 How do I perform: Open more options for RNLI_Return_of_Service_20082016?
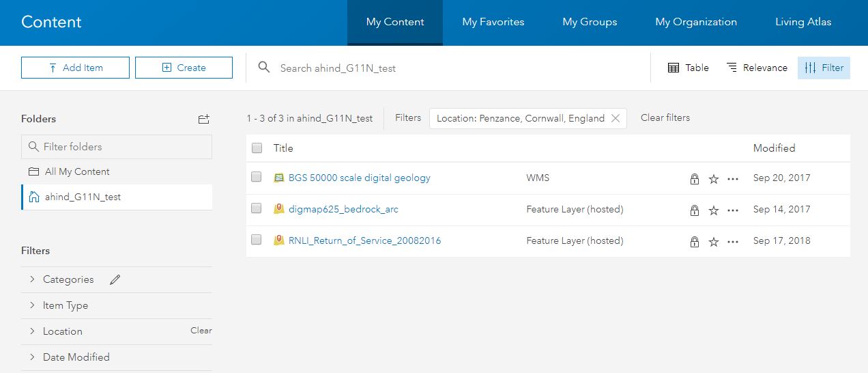point(733,242)
